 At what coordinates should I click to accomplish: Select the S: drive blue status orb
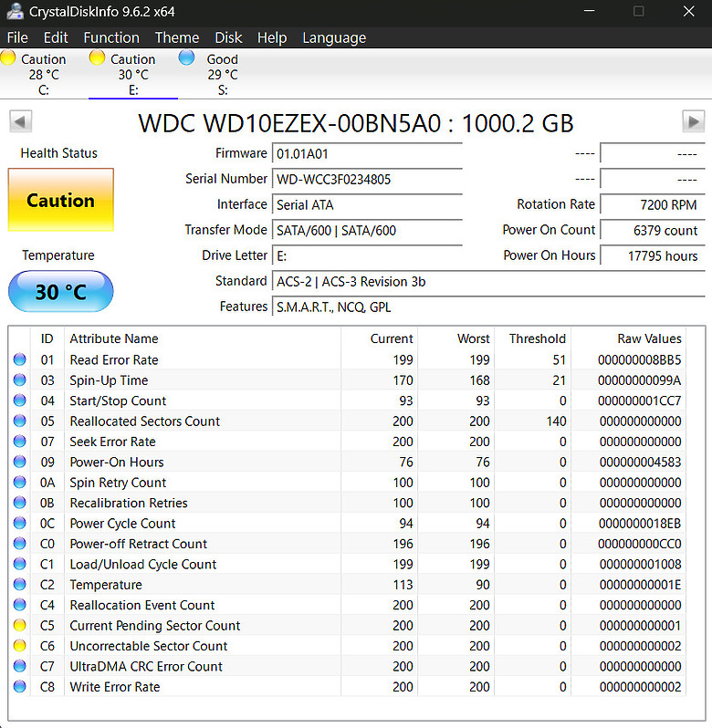tap(186, 57)
